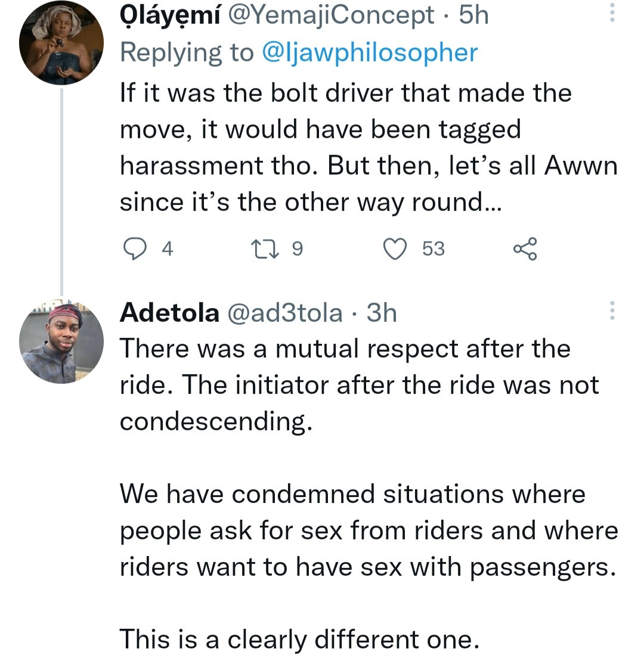Click the share icon on Ọláyẹmí's tweet
Viewport: 644px width, 658px height.
(525, 248)
